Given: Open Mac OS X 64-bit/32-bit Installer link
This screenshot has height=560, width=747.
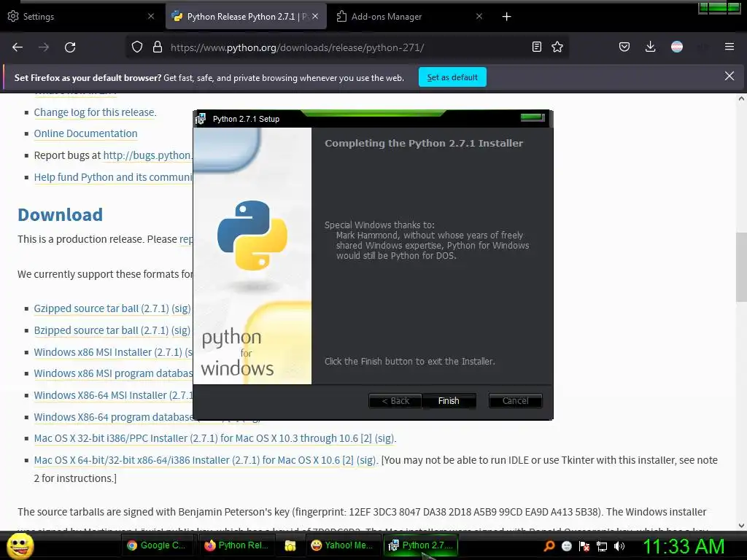Looking at the screenshot, I should (187, 461).
